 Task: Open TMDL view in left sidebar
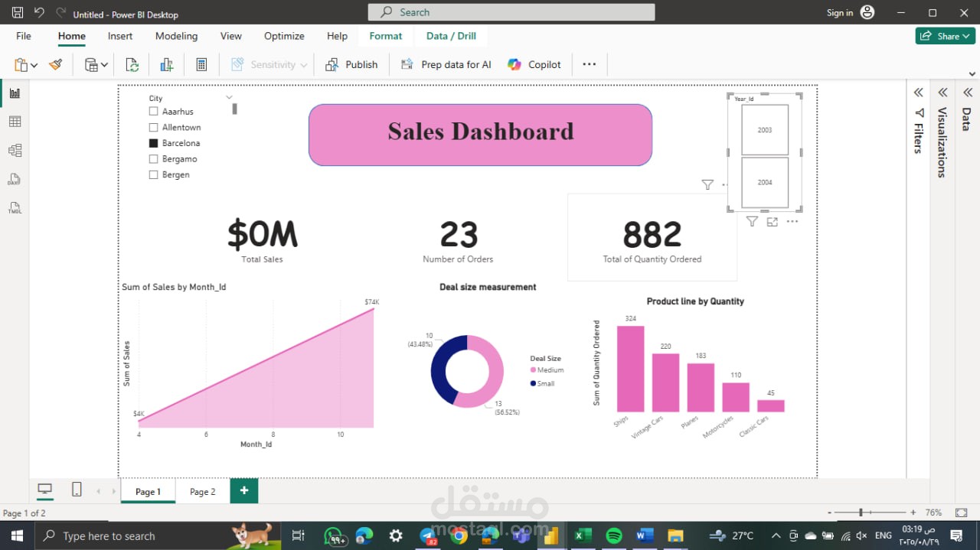click(x=15, y=208)
